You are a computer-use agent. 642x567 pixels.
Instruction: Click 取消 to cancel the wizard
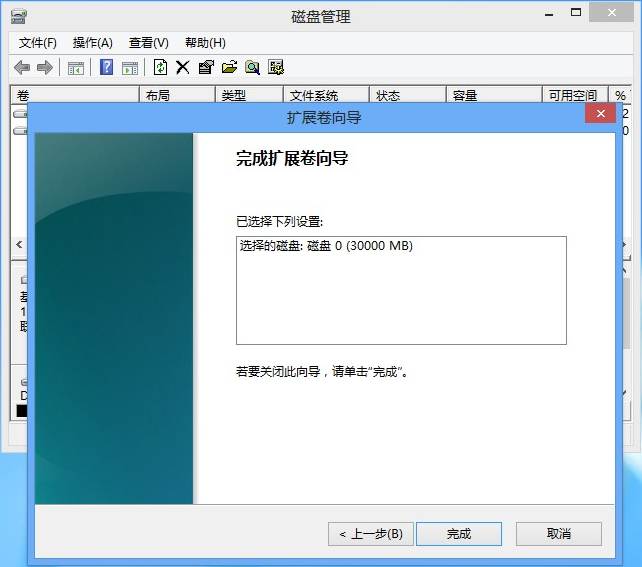(x=559, y=534)
